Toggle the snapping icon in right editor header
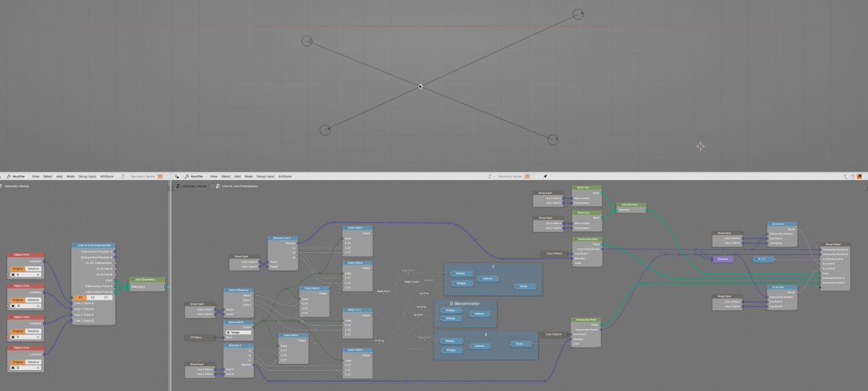 click(852, 176)
